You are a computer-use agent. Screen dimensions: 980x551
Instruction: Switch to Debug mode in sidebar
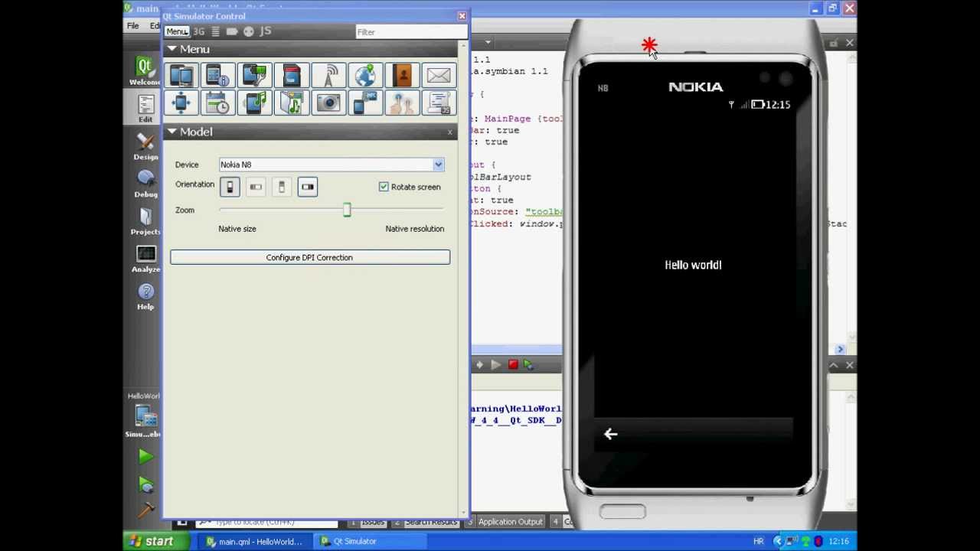pos(145,184)
